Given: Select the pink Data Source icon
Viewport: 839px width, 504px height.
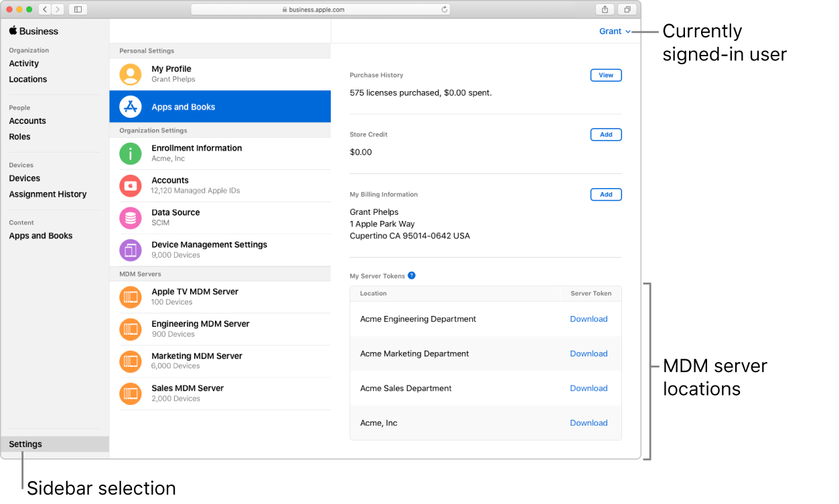Looking at the screenshot, I should tap(131, 218).
